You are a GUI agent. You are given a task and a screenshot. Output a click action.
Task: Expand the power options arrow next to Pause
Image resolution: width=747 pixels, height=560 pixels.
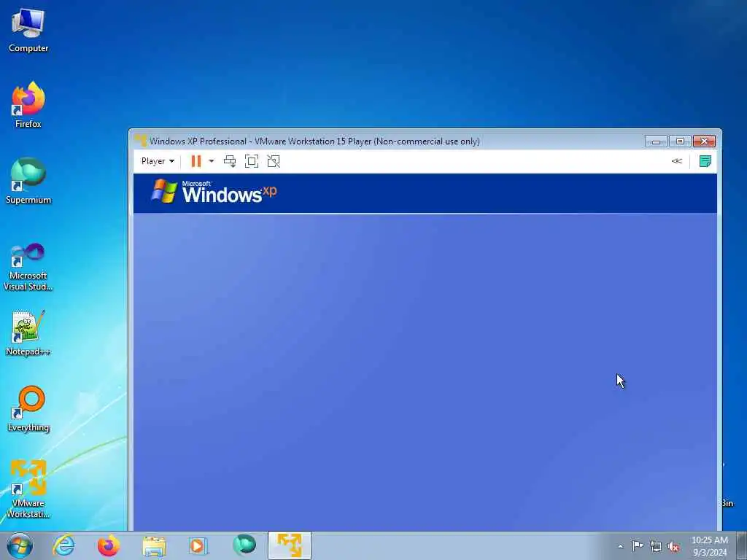click(x=212, y=161)
